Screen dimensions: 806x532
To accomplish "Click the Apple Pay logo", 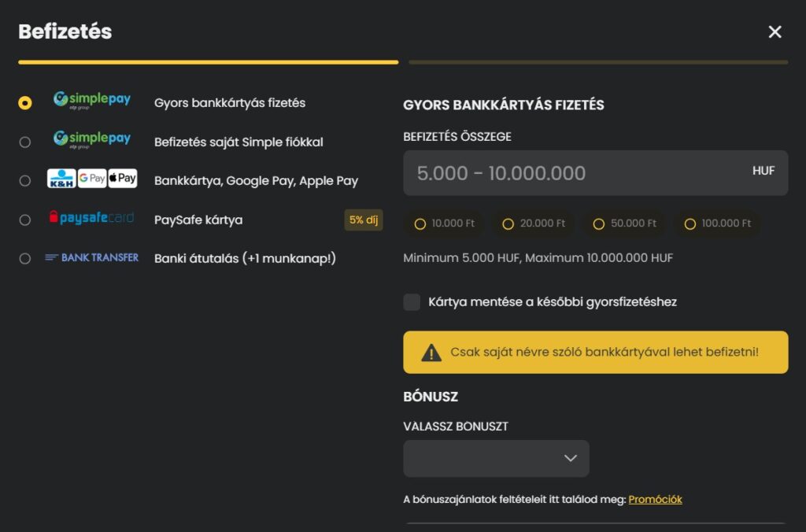I will (122, 179).
